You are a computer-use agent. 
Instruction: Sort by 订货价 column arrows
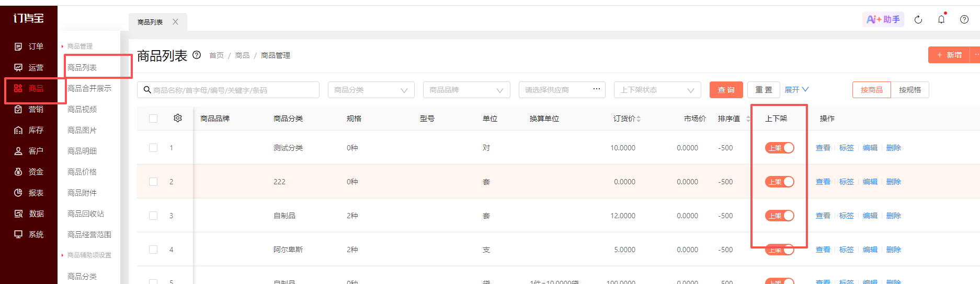coord(639,119)
